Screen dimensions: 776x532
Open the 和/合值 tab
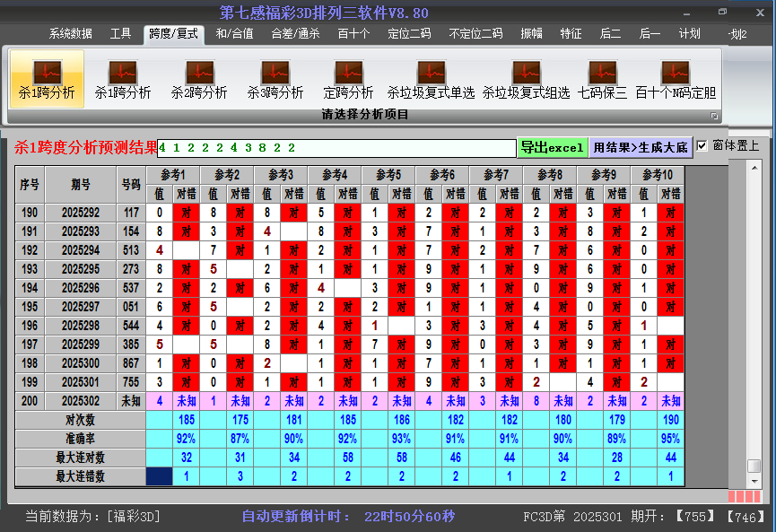coord(234,34)
